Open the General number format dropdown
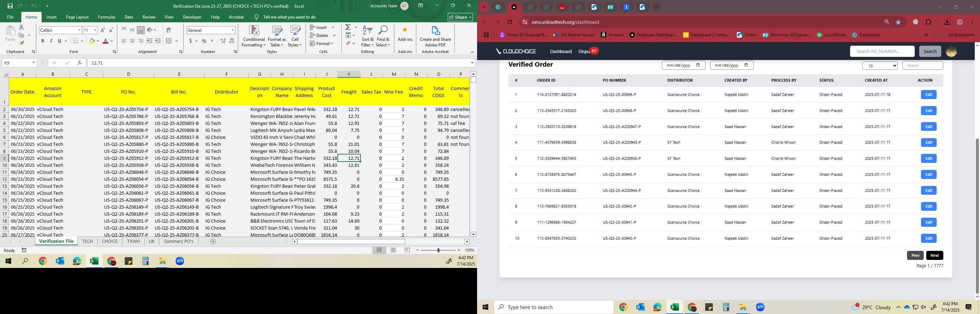Viewport: 980px width, 314px height. [233, 30]
